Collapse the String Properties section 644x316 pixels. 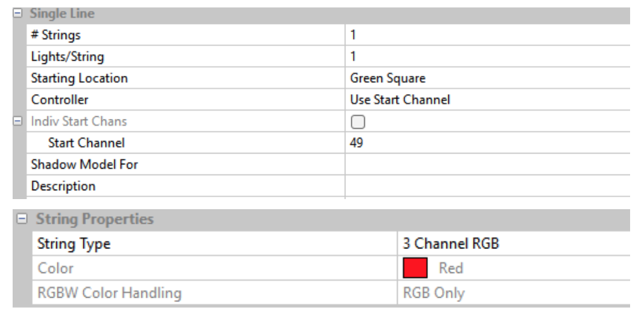[20, 220]
